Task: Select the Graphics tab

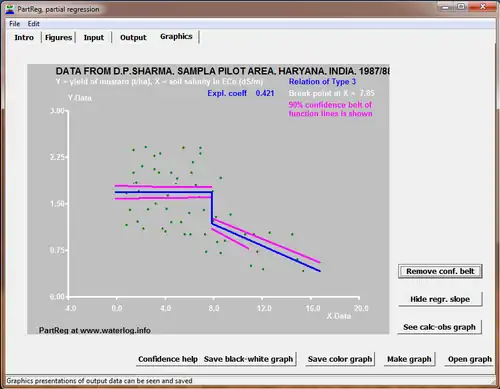Action: click(176, 36)
